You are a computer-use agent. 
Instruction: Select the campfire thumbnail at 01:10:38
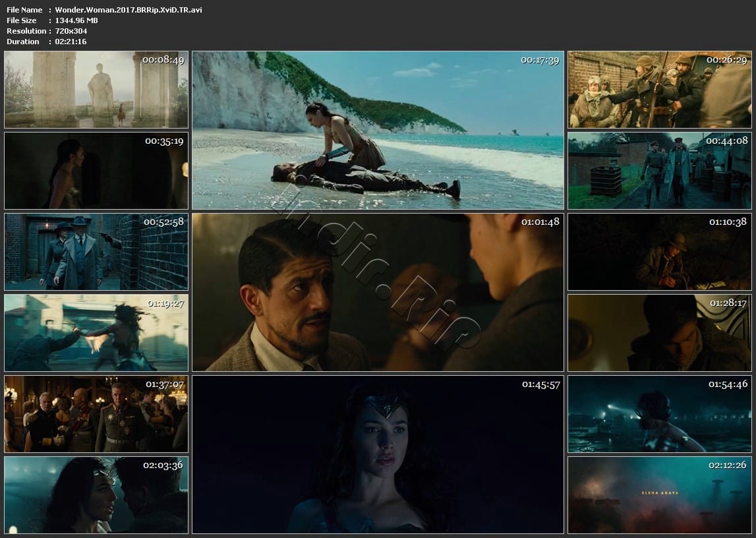[660, 252]
